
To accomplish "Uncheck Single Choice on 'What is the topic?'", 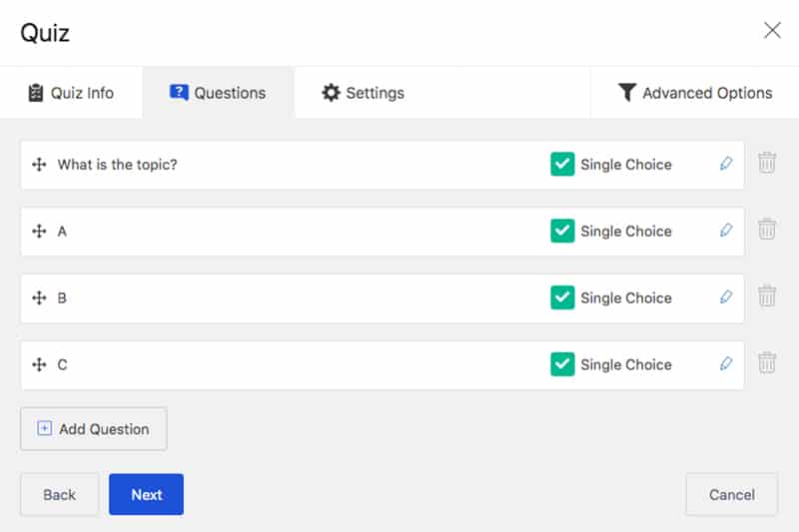I will click(x=562, y=164).
